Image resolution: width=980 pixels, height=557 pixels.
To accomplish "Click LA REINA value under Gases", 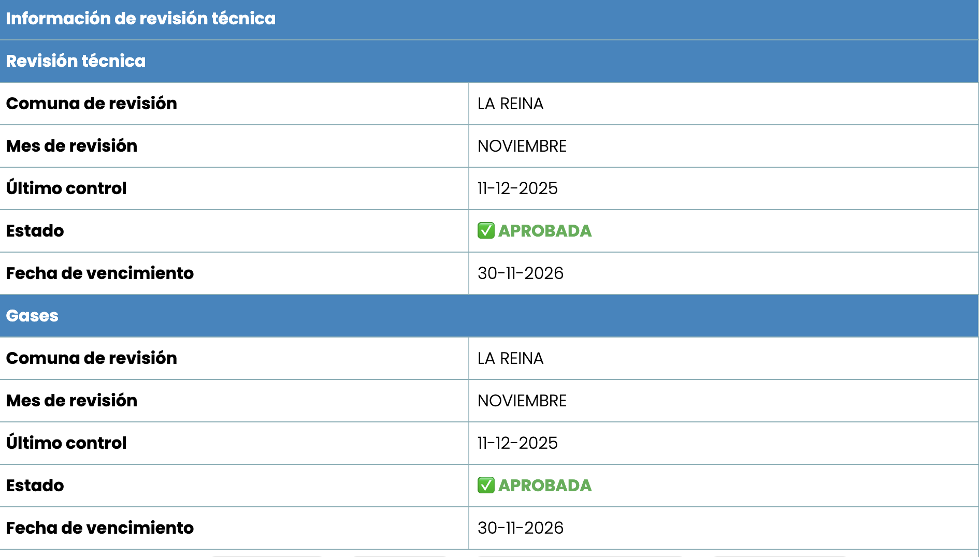I will pyautogui.click(x=510, y=359).
